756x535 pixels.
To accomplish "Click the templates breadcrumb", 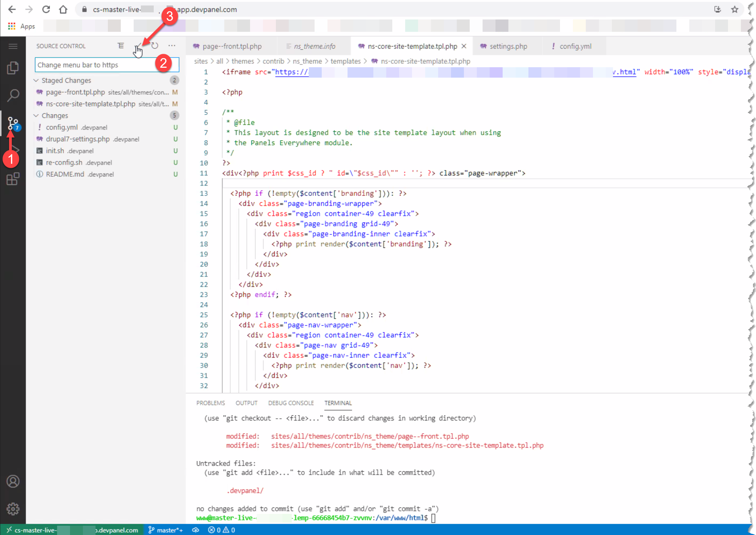I will pos(345,61).
